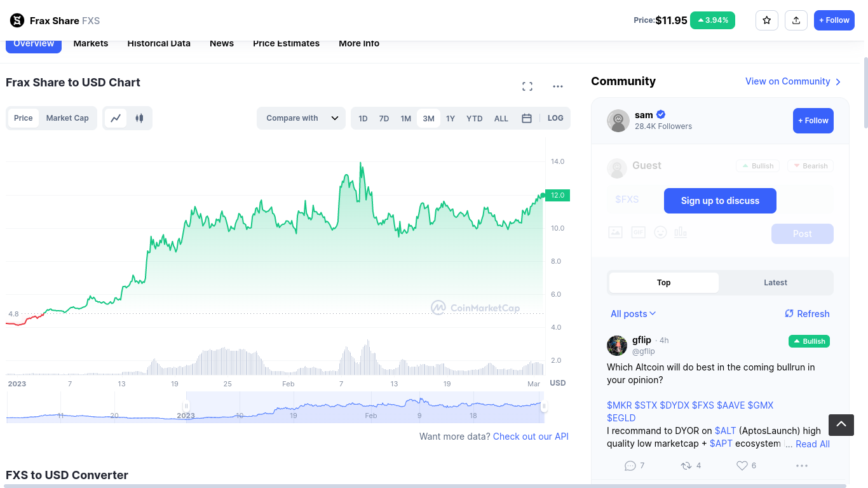The height and width of the screenshot is (488, 868).
Task: Switch to Historical Data tab
Action: [159, 43]
